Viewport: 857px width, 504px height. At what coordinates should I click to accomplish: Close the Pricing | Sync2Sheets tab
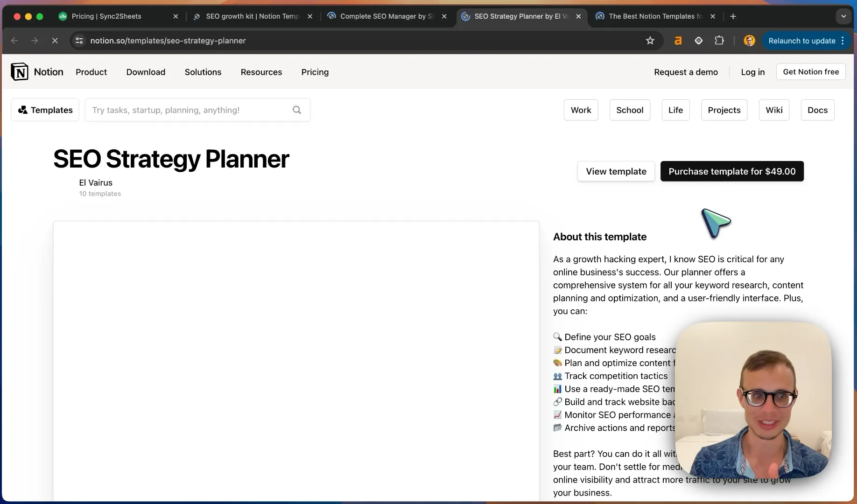pos(176,16)
